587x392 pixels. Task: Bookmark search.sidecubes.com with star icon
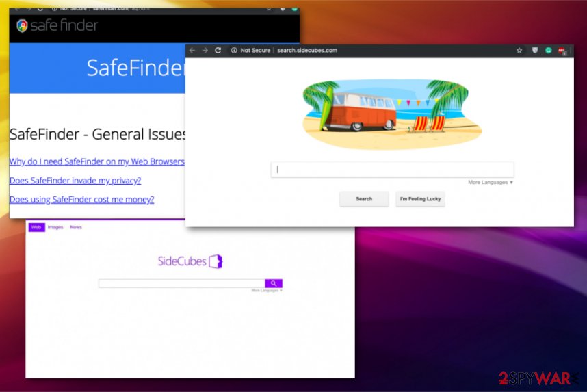pos(519,50)
